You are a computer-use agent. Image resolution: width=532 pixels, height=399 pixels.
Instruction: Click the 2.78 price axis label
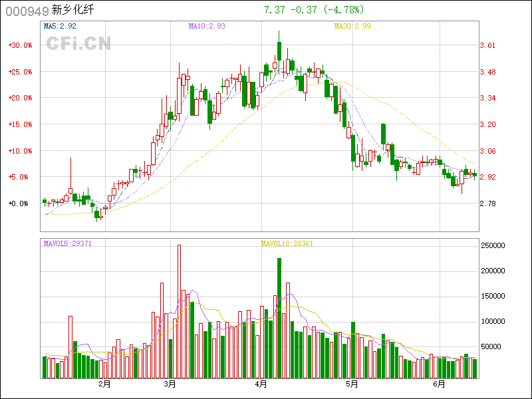(x=488, y=203)
